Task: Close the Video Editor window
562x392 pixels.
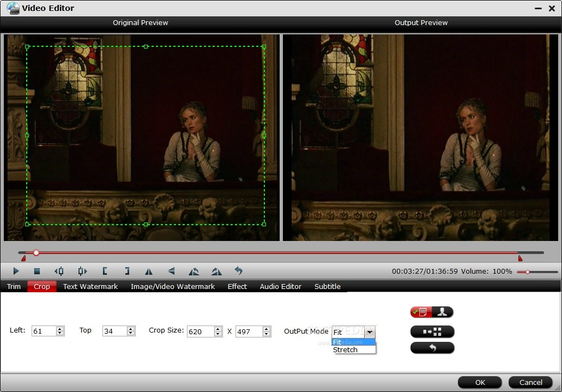Action: 552,8
